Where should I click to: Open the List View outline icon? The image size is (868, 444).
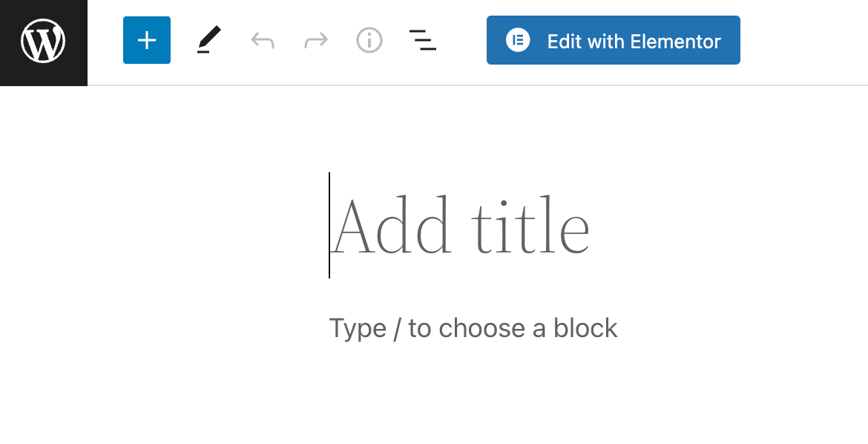coord(423,40)
